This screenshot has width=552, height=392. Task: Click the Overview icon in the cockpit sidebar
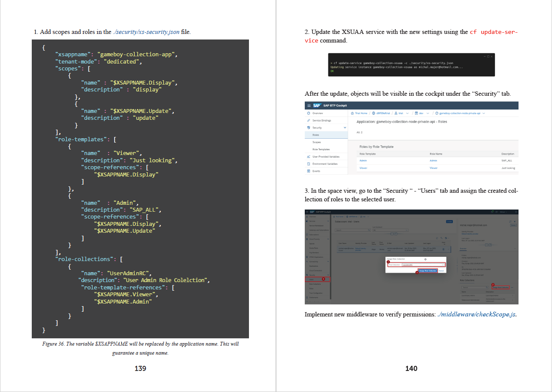308,113
